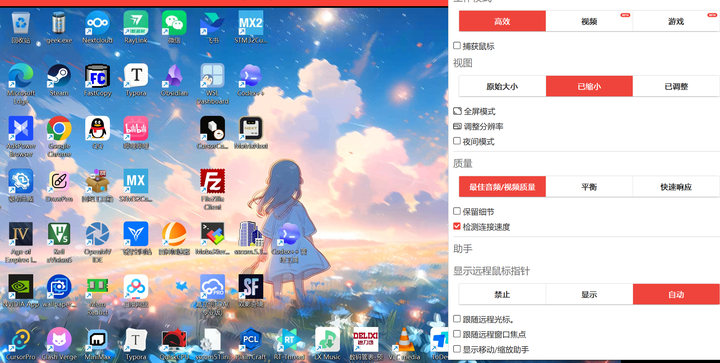Open the green WeChat icon
The width and height of the screenshot is (720, 363).
(x=174, y=23)
